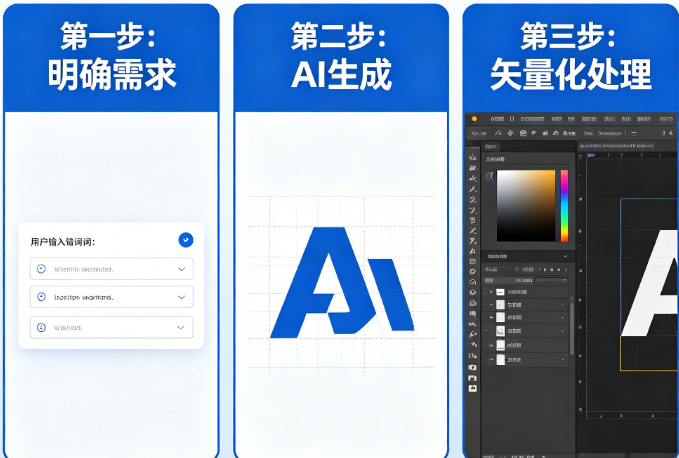Click the layers panel vertical scrollbar

click(572, 327)
